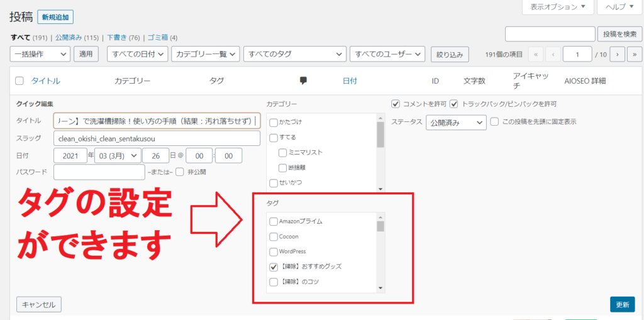The width and height of the screenshot is (644, 320).
Task: Go to next page arrow
Action: [618, 55]
